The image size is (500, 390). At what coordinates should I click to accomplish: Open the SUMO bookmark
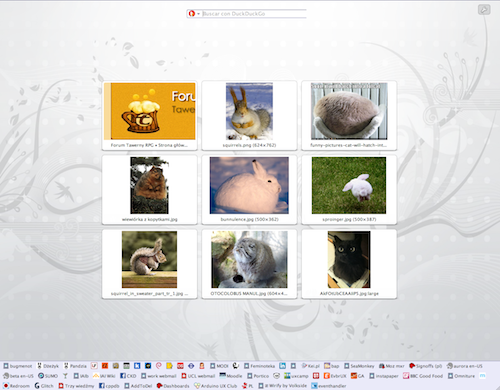tap(48, 376)
